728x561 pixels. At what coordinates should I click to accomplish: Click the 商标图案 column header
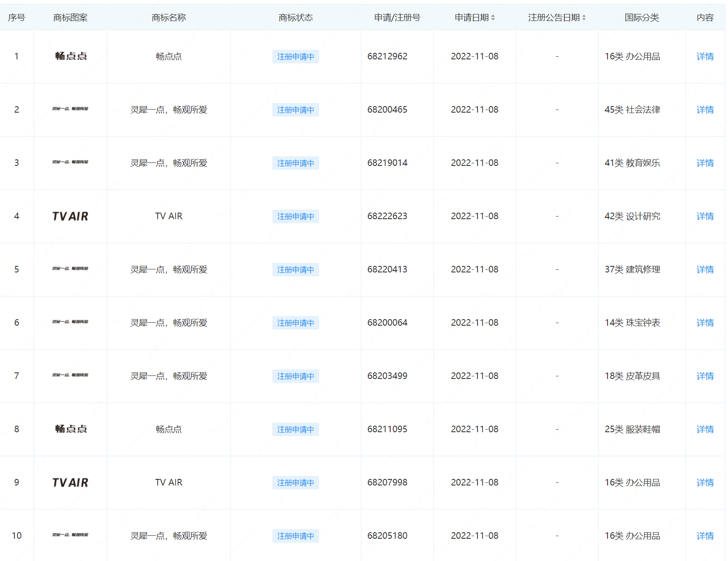coord(70,17)
